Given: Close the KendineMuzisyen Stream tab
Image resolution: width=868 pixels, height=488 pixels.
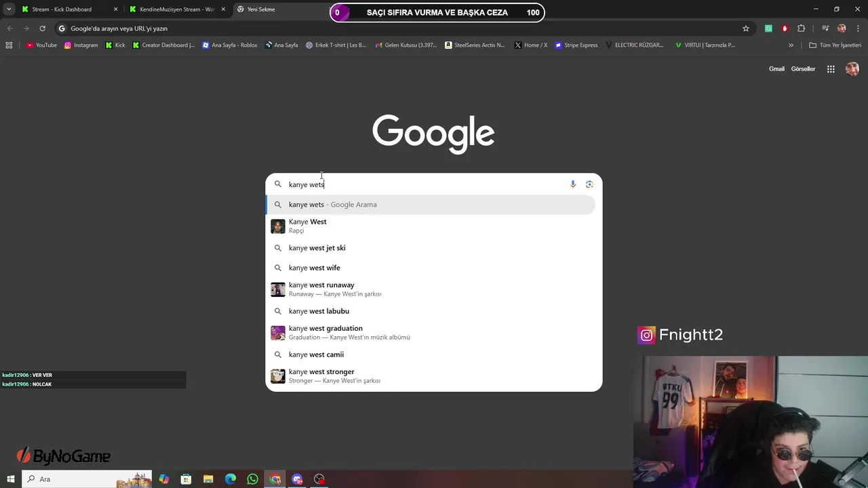Looking at the screenshot, I should [x=223, y=9].
